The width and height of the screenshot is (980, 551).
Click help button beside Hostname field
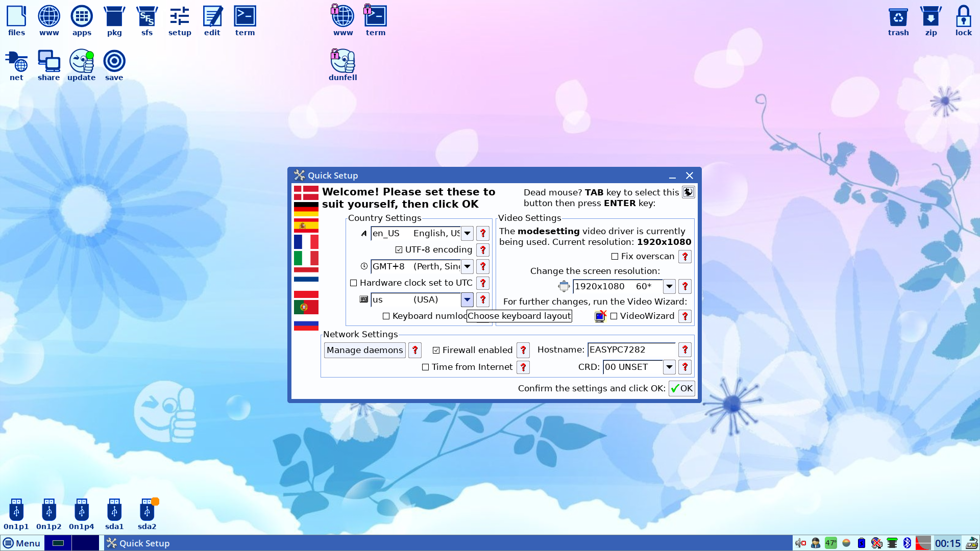click(685, 350)
